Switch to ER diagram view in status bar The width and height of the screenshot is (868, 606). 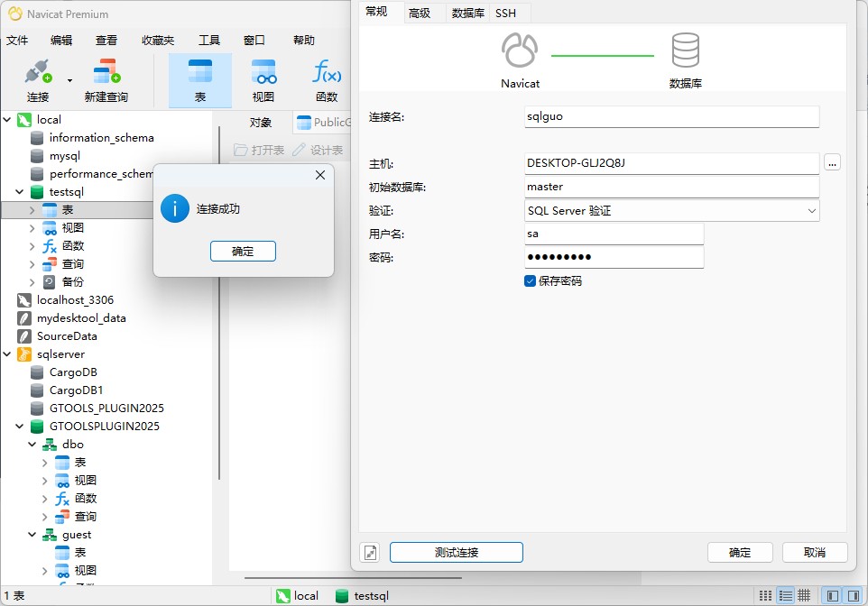804,595
